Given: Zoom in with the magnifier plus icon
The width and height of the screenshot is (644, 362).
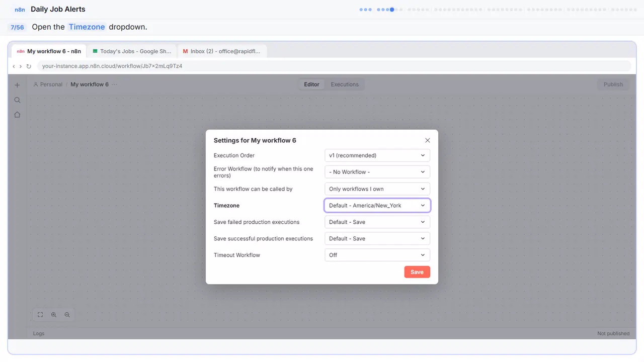Looking at the screenshot, I should [54, 315].
